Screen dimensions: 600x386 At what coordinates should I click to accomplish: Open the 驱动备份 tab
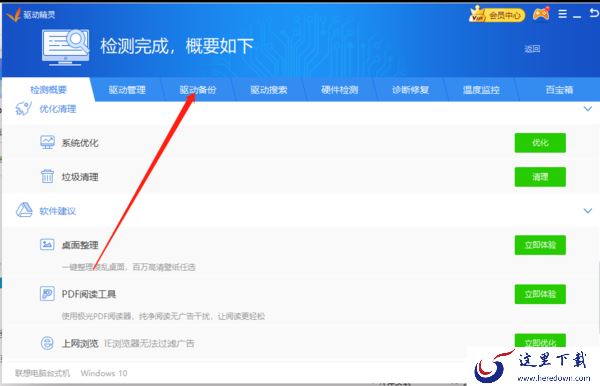198,90
